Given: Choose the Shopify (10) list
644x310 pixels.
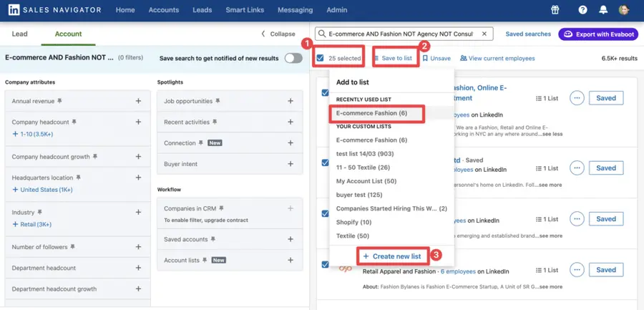Looking at the screenshot, I should pos(353,222).
